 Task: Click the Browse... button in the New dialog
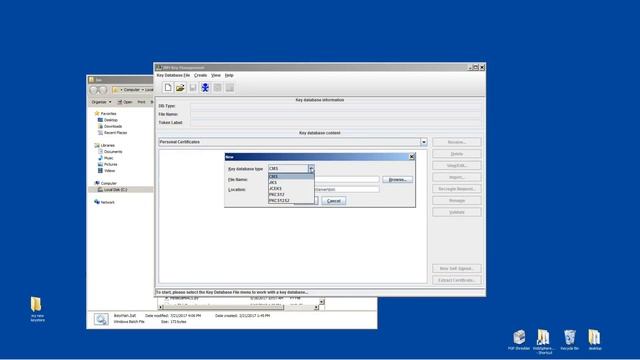click(397, 180)
